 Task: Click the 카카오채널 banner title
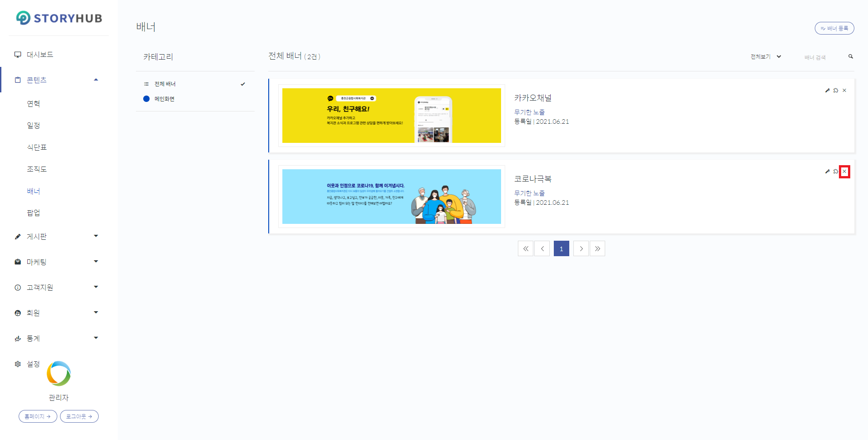[533, 98]
